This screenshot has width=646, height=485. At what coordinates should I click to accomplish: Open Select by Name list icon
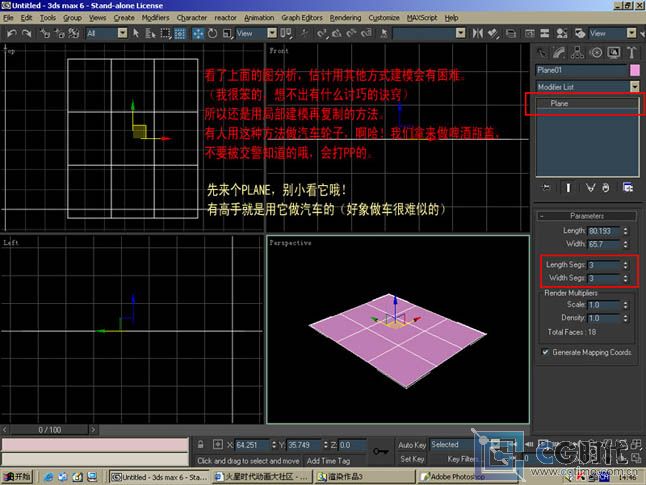(150, 33)
